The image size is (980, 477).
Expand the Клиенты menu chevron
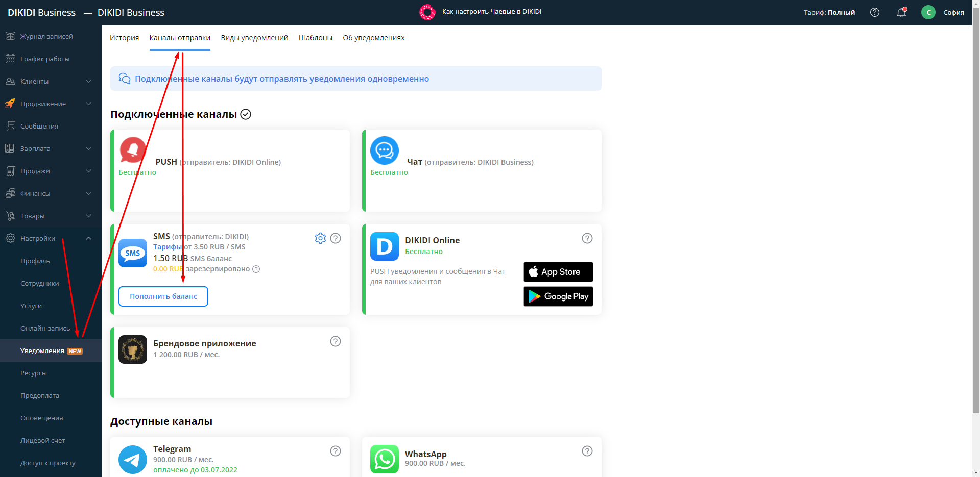pos(88,81)
